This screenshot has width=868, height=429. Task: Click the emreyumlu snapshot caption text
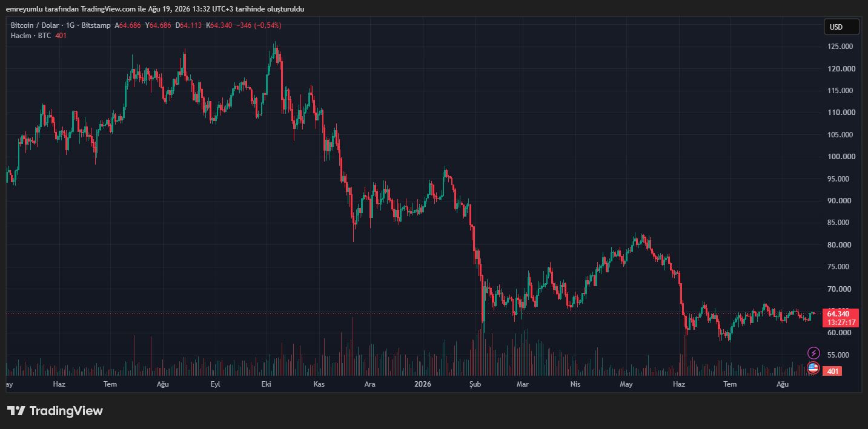(x=155, y=9)
